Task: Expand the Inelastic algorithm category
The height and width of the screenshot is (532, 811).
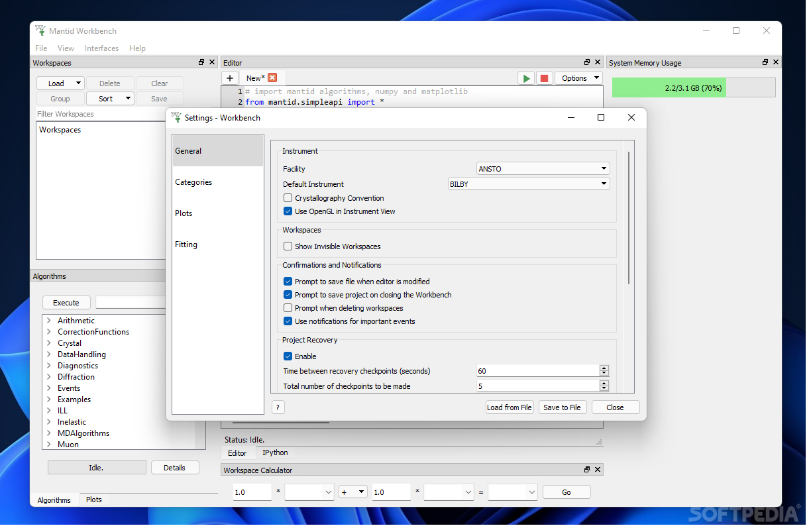Action: (49, 422)
